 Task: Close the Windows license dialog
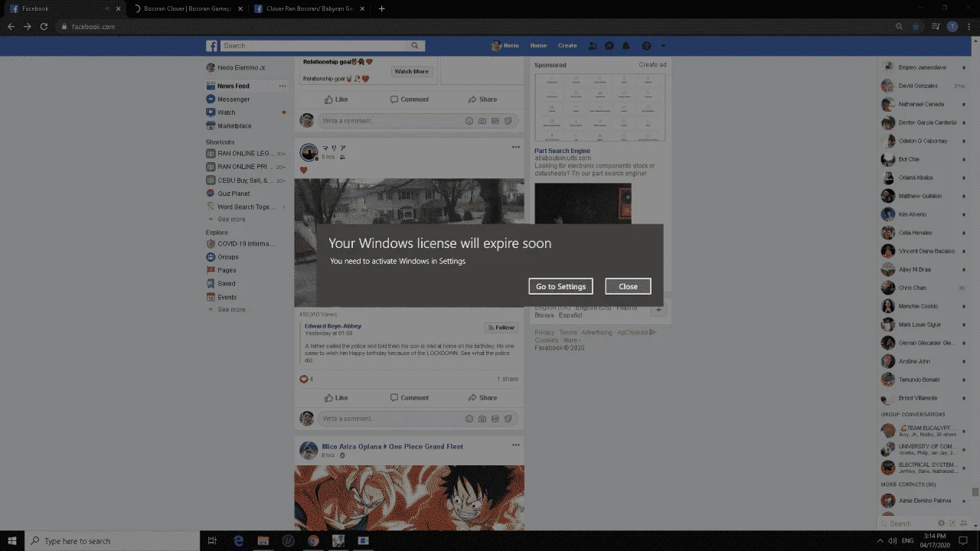pos(628,286)
